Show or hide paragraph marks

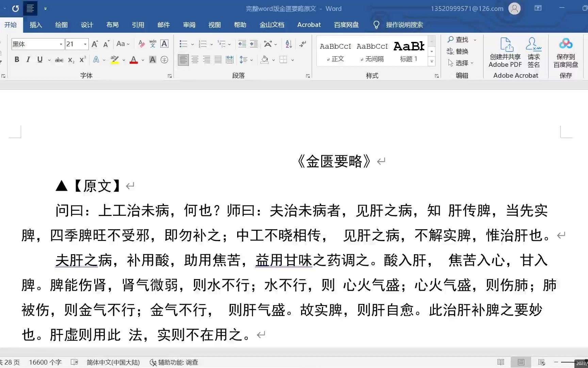pyautogui.click(x=303, y=44)
